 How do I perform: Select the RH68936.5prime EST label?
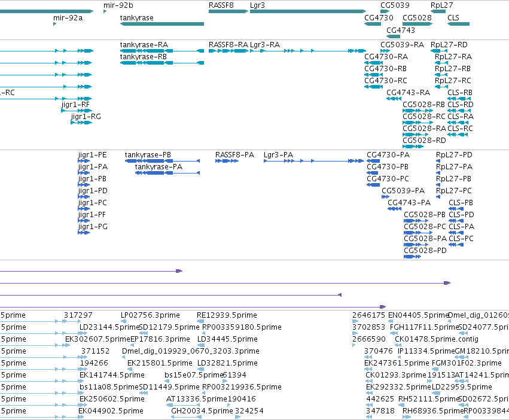point(434,411)
